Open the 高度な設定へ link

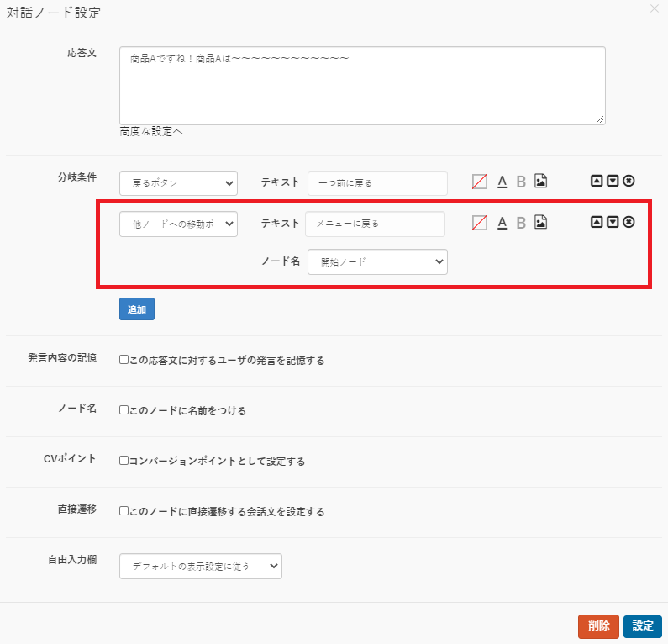[x=150, y=131]
